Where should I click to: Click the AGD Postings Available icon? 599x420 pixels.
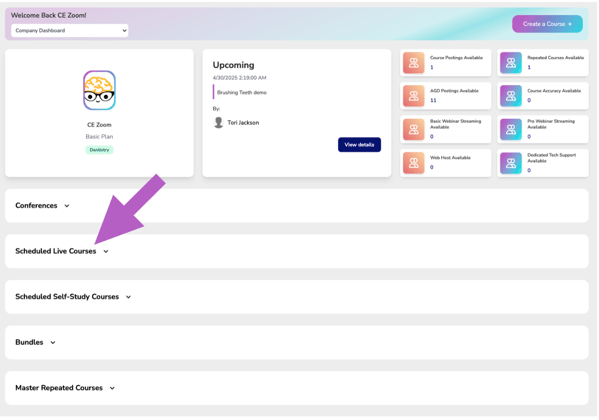coord(413,96)
